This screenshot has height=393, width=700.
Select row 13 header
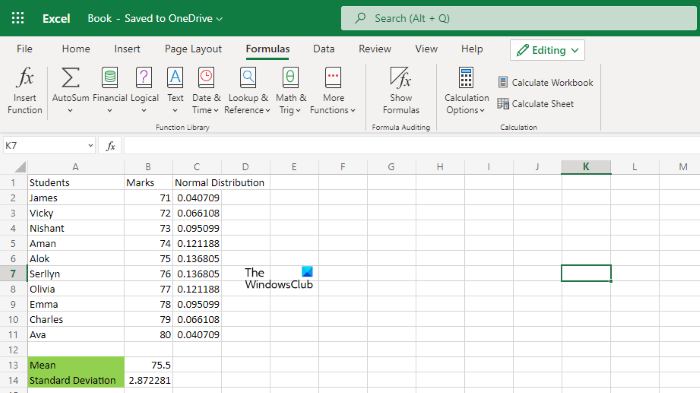[x=13, y=365]
